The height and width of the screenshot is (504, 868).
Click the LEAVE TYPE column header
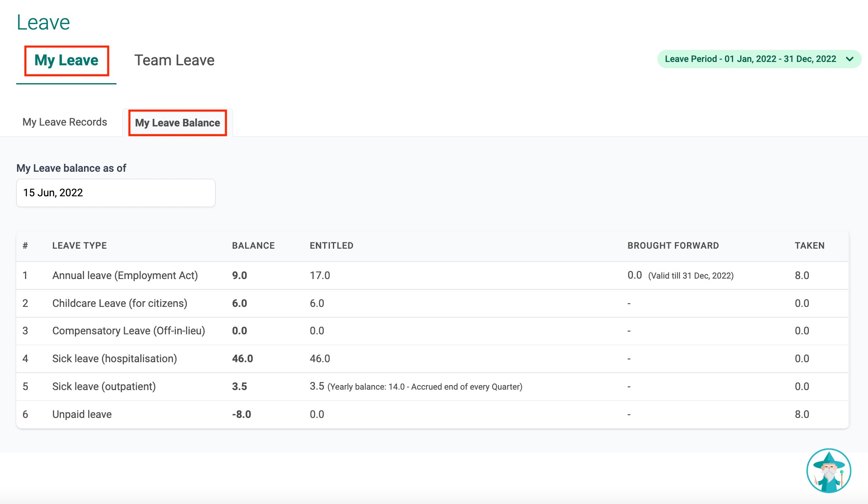tap(79, 245)
